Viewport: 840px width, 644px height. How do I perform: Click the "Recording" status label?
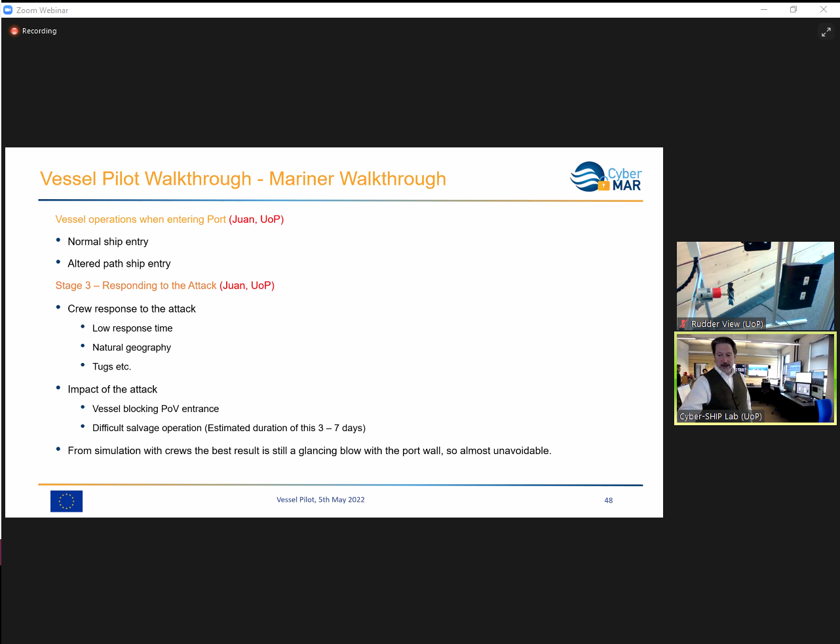pyautogui.click(x=39, y=31)
